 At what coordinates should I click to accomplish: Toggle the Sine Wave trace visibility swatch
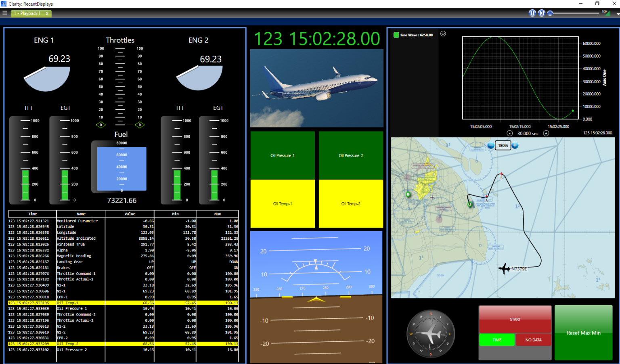click(x=396, y=35)
